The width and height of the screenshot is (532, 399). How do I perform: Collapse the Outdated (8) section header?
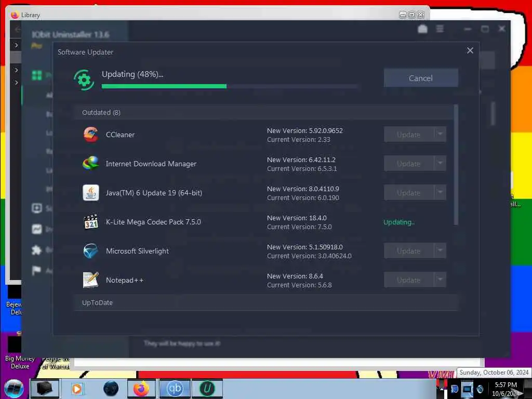click(264, 112)
